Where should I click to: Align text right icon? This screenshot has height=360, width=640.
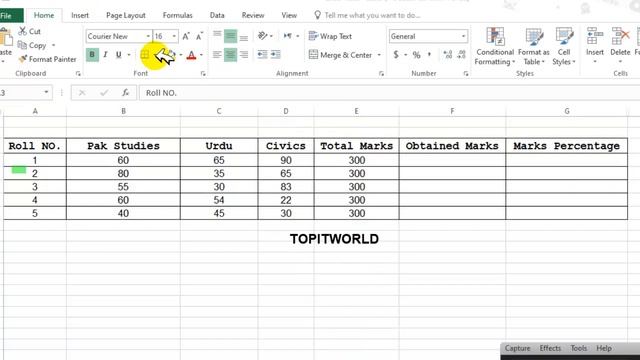[x=244, y=55]
